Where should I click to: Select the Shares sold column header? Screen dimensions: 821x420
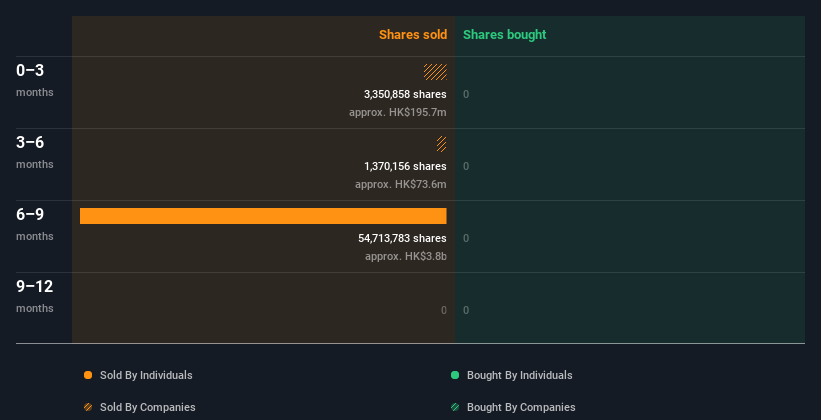tap(413, 35)
